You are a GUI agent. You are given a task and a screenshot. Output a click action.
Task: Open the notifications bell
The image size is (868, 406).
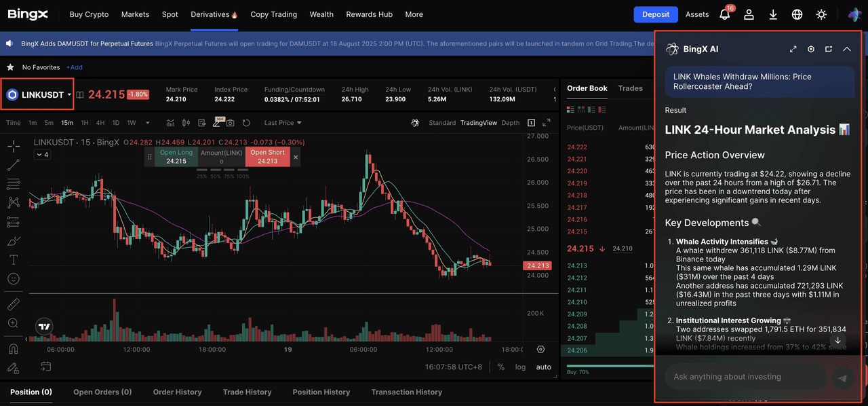[x=725, y=14]
